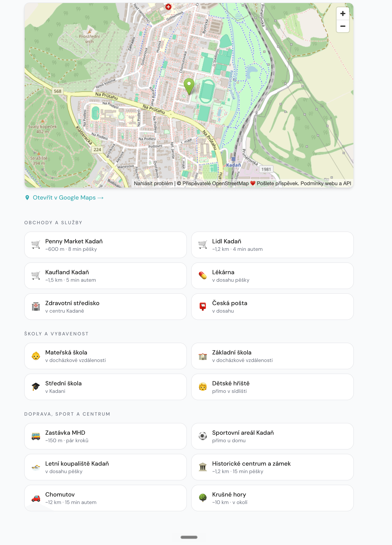Select the Zastávka MHD title

click(x=65, y=433)
